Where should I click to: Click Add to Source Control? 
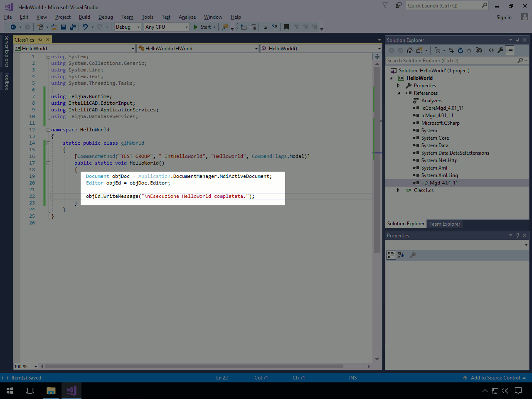tap(495, 378)
